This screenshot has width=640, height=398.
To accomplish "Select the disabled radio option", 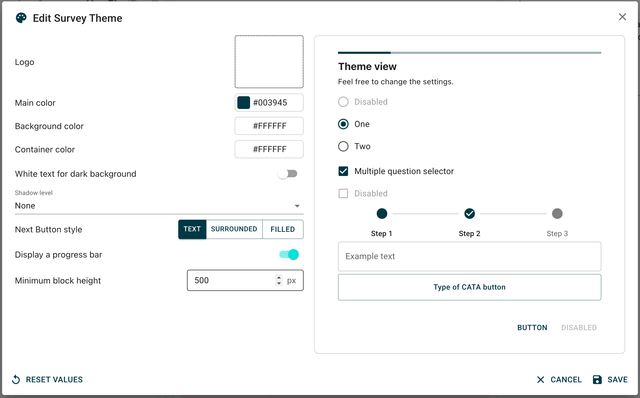I will (x=343, y=102).
